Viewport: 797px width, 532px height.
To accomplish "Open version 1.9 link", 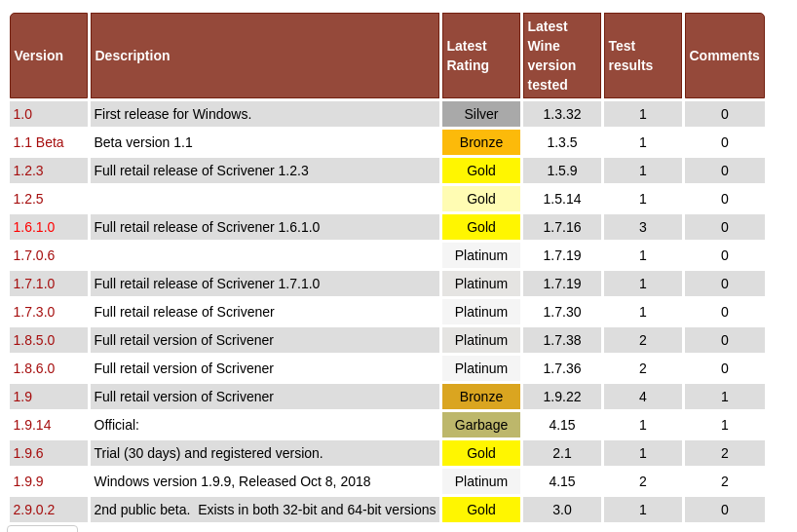I will [x=22, y=397].
